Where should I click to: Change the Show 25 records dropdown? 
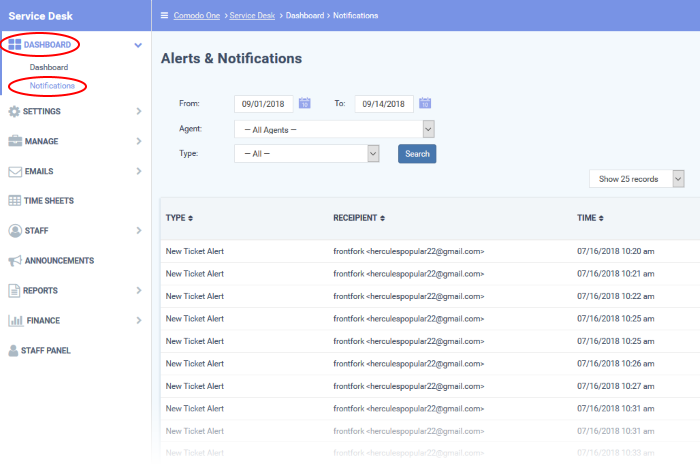click(x=636, y=178)
